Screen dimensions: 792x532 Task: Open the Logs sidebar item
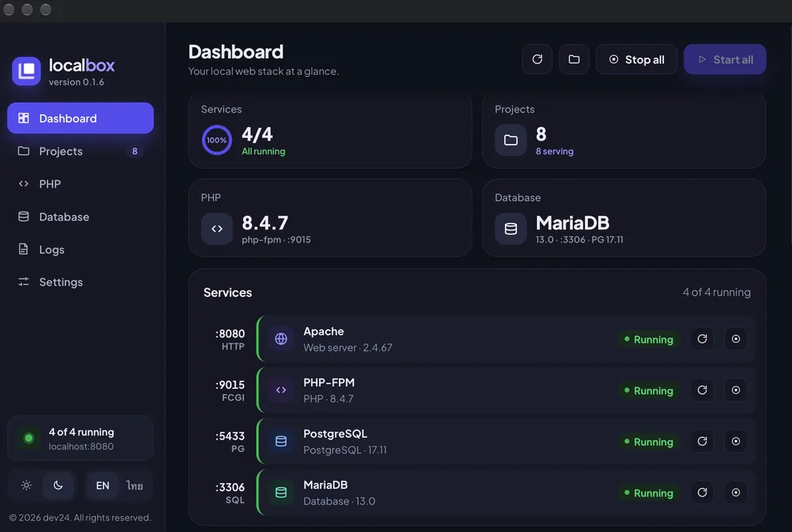(x=80, y=250)
